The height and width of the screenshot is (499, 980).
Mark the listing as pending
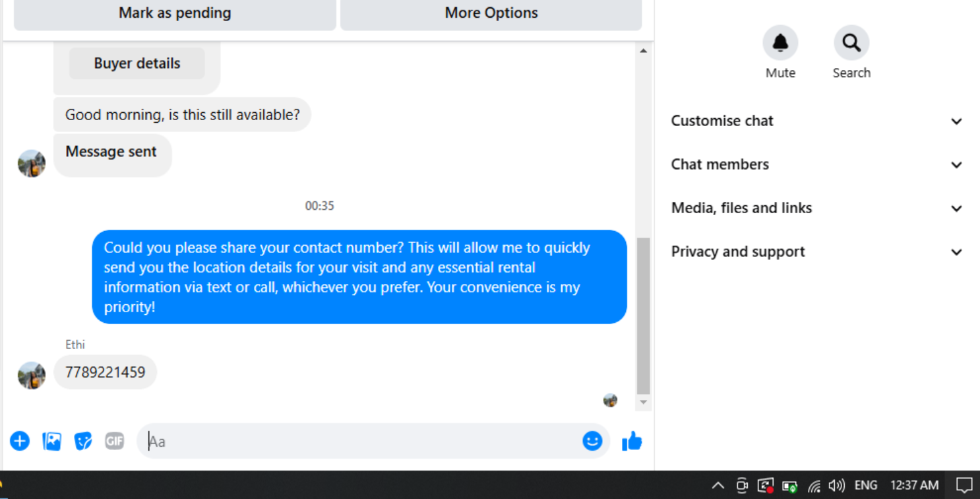[x=175, y=13]
